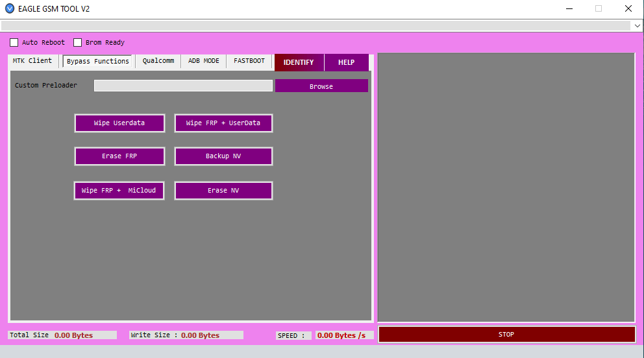The height and width of the screenshot is (358, 644).
Task: Browse for a custom preloader file
Action: click(x=321, y=86)
